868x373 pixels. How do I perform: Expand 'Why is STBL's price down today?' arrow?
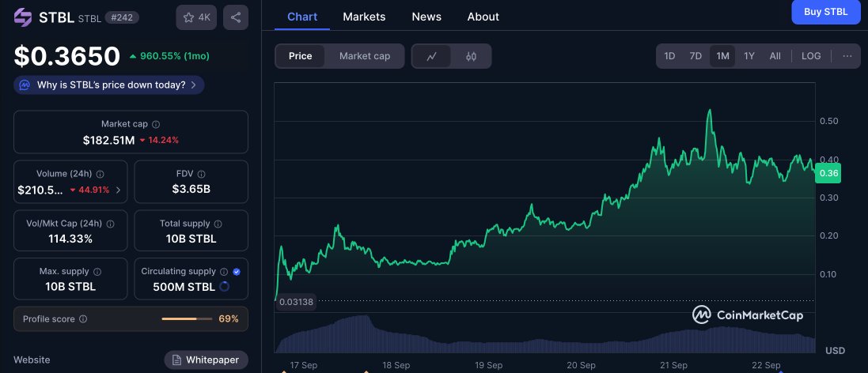tap(193, 85)
